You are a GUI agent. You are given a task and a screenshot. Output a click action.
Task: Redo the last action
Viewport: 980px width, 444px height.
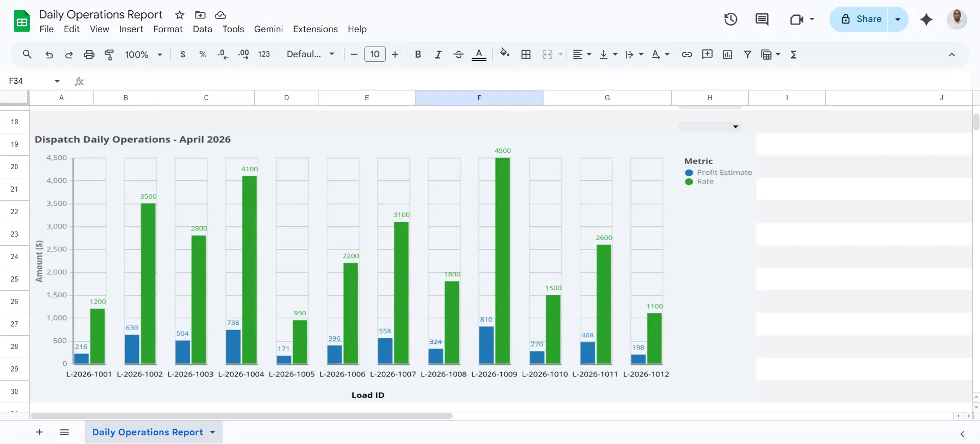[69, 54]
